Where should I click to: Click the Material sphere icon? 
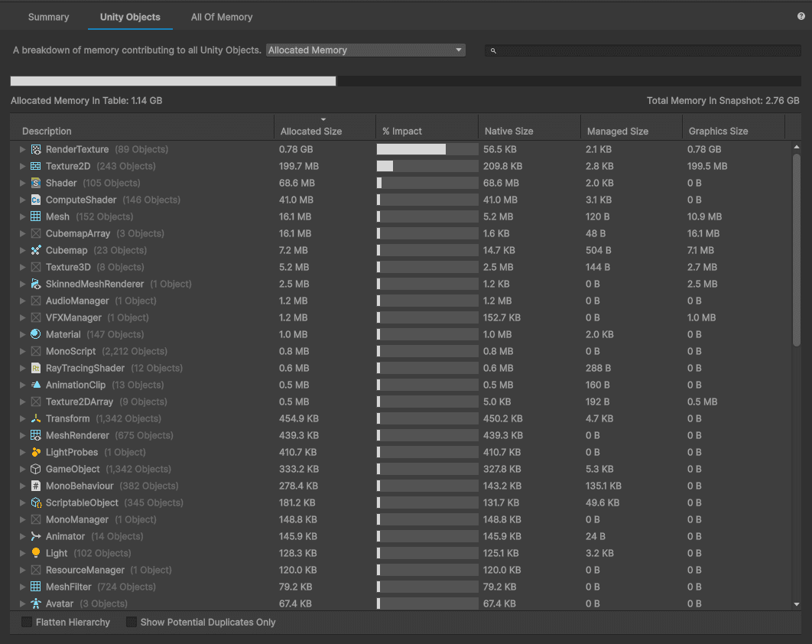click(x=36, y=334)
